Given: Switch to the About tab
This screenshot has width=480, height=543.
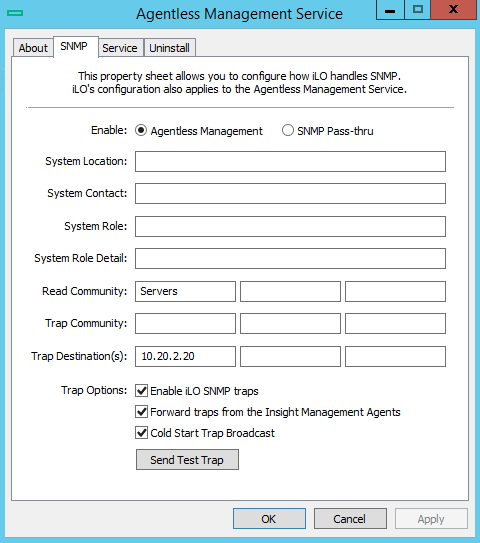Looking at the screenshot, I should click(33, 48).
